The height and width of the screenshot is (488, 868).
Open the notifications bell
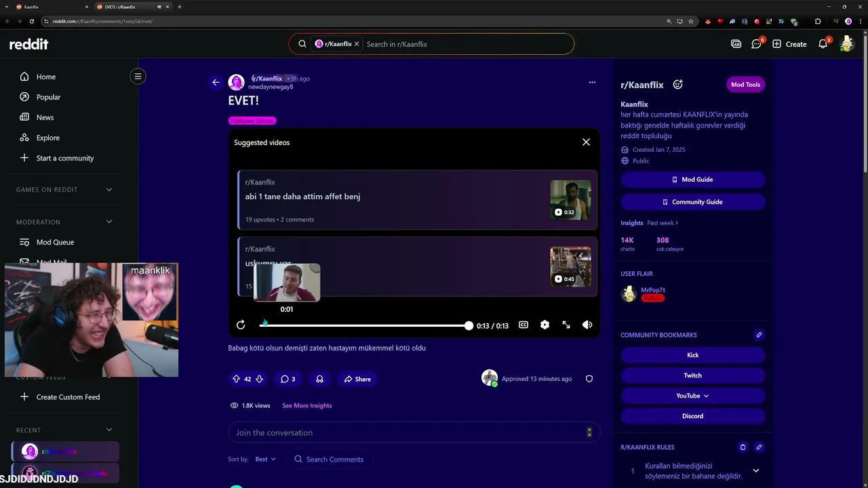[823, 44]
